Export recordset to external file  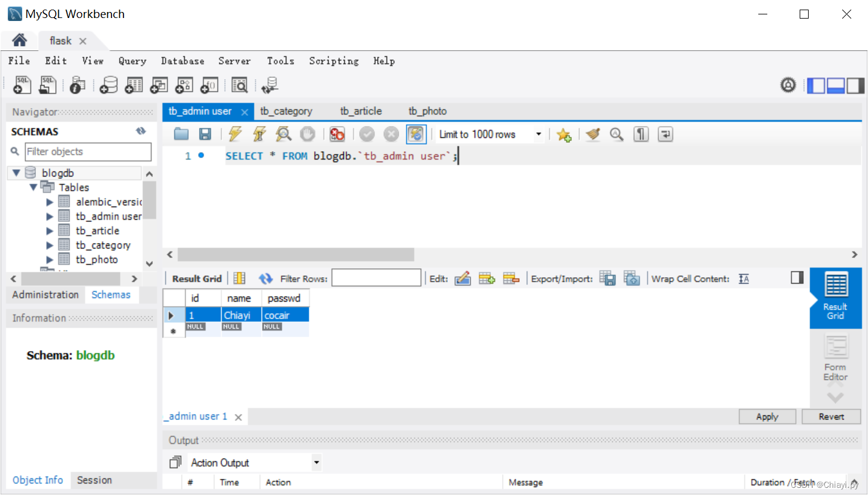pyautogui.click(x=608, y=278)
